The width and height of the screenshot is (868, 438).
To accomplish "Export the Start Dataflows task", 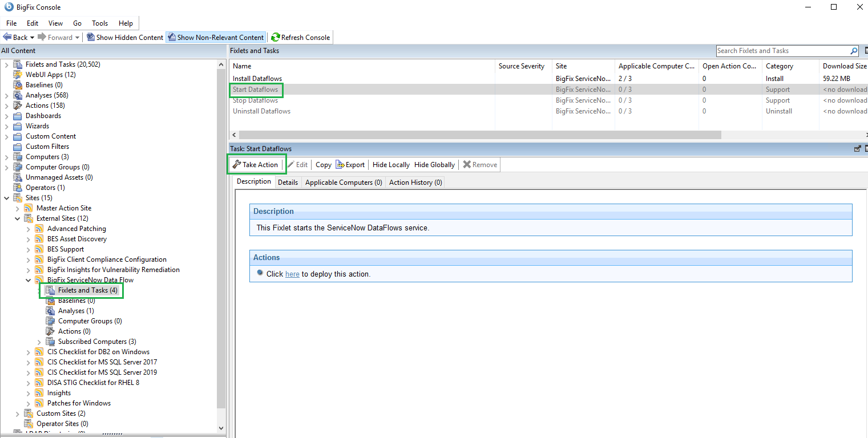I will pyautogui.click(x=350, y=165).
